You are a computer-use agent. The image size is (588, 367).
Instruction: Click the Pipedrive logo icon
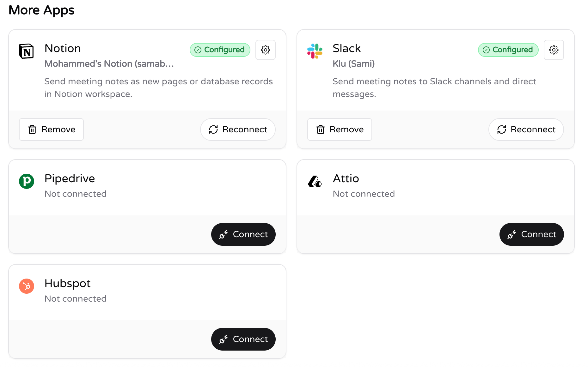[27, 181]
